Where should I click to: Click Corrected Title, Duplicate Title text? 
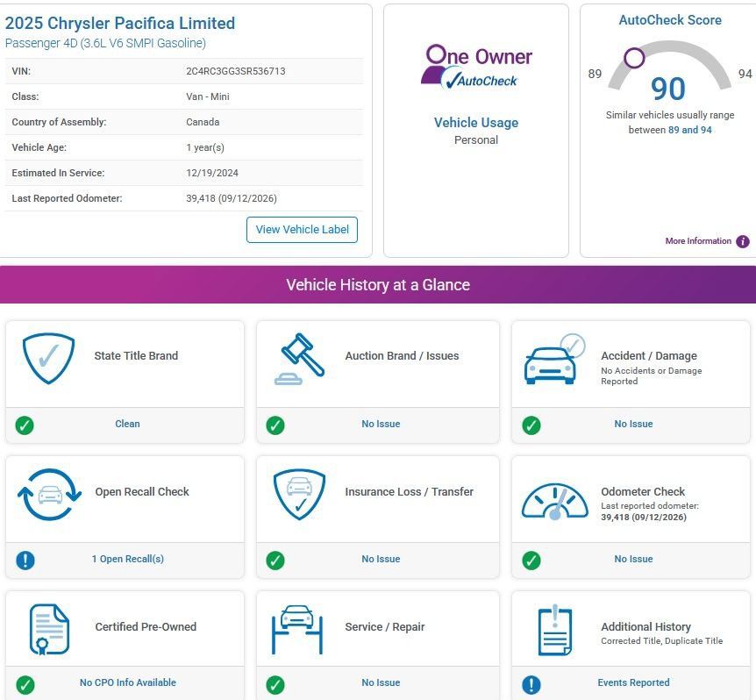click(x=661, y=640)
